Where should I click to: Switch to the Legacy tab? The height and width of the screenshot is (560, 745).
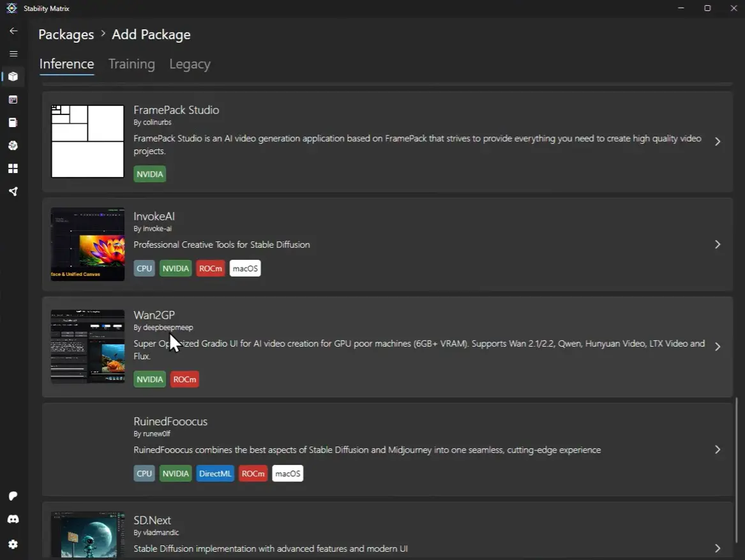point(190,64)
